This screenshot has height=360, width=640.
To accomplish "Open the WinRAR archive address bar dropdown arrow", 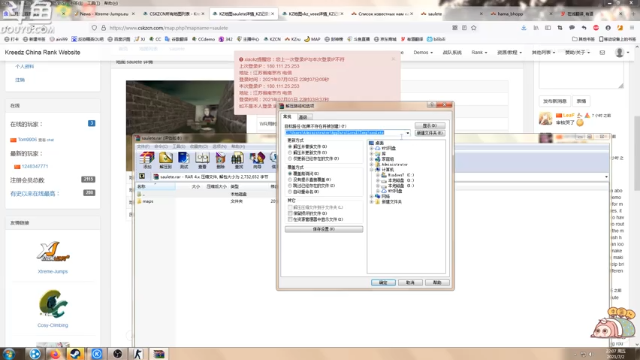I will click(606, 177).
